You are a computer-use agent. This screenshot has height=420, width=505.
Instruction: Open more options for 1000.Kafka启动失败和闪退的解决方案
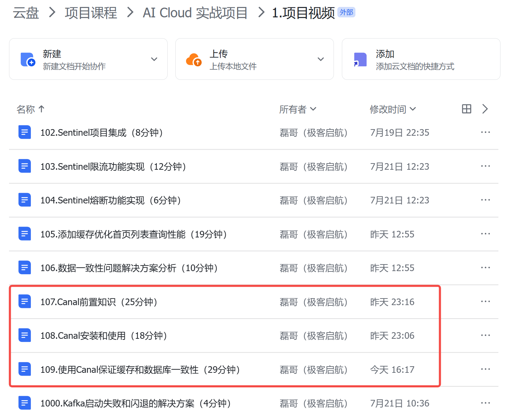[486, 403]
